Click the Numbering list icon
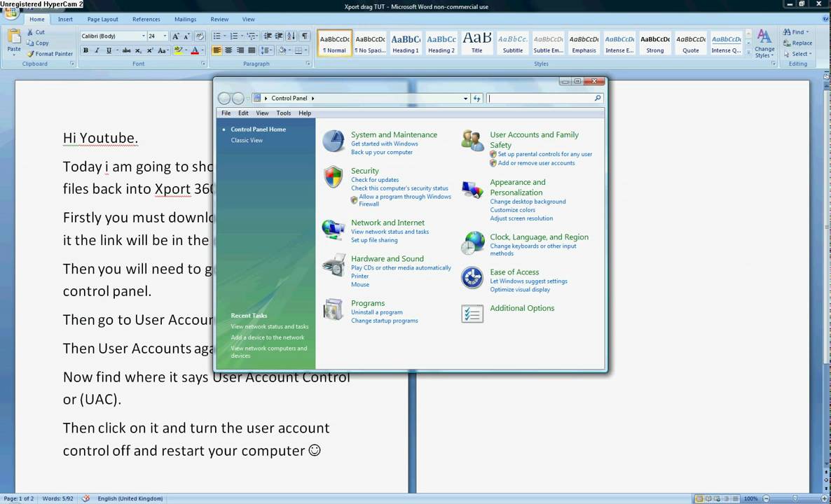Screen dimensions: 831x504 point(235,36)
